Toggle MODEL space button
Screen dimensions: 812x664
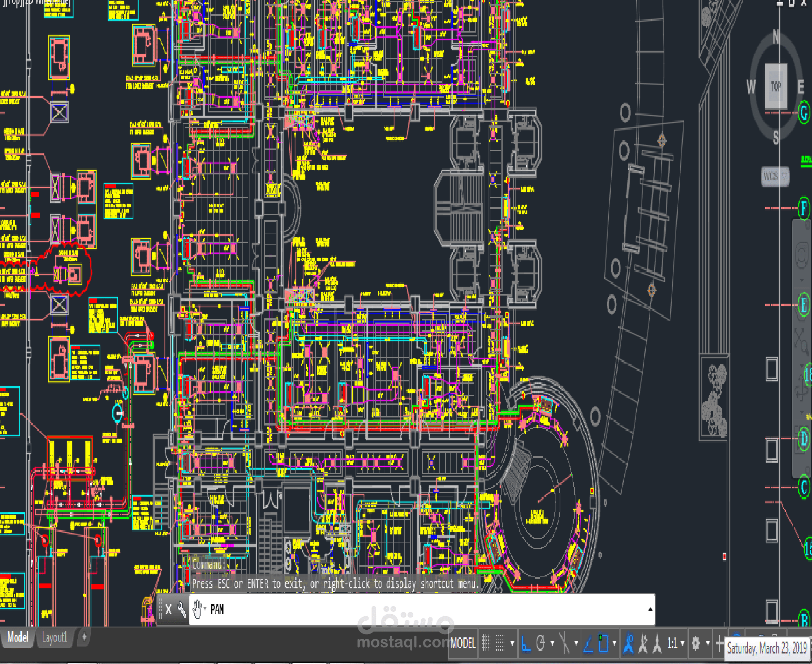pyautogui.click(x=463, y=642)
